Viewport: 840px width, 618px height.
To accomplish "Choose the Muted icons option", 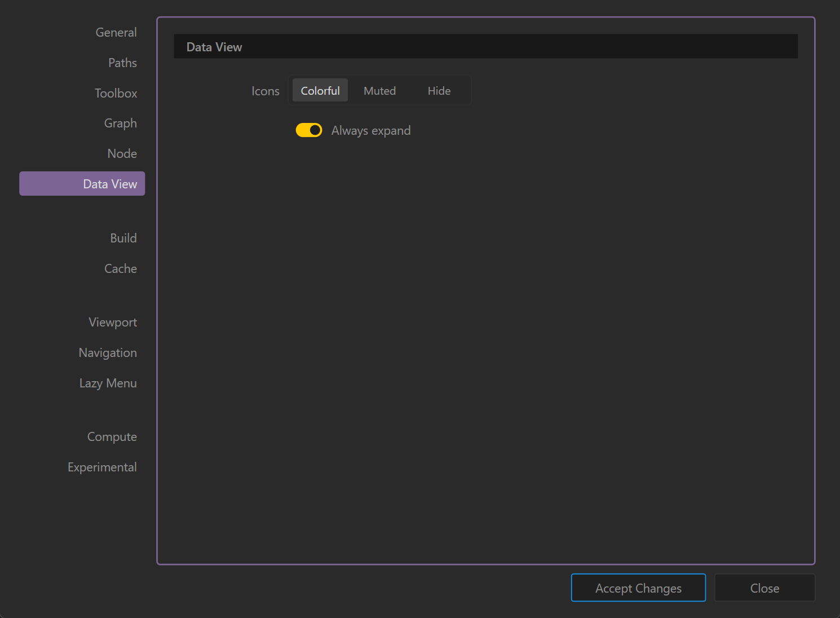I will click(x=379, y=91).
